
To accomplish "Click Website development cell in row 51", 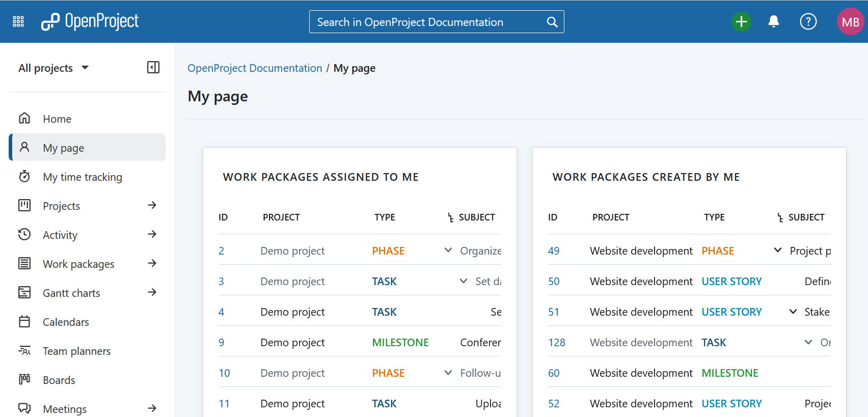I will coord(641,312).
